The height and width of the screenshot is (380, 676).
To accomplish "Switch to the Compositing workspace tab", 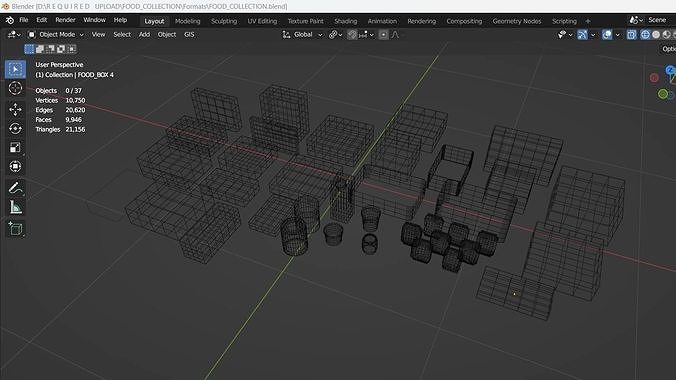I will [464, 21].
